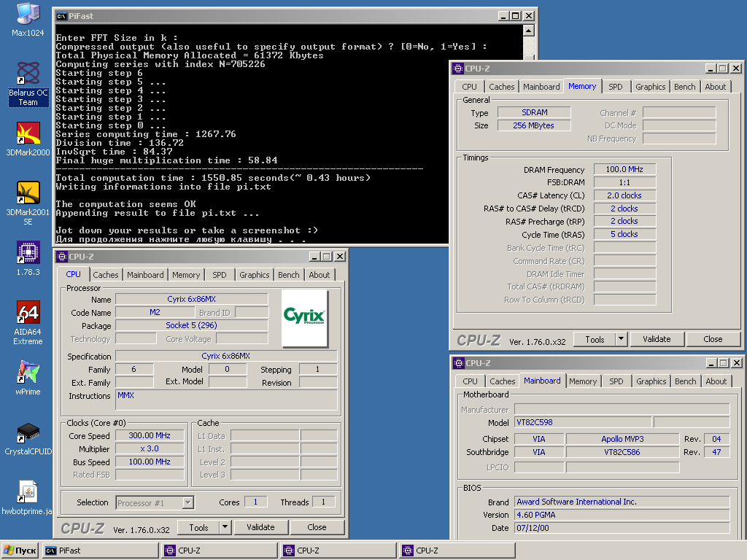
Task: Click Close button in CPU-Z Memory window
Action: [713, 340]
